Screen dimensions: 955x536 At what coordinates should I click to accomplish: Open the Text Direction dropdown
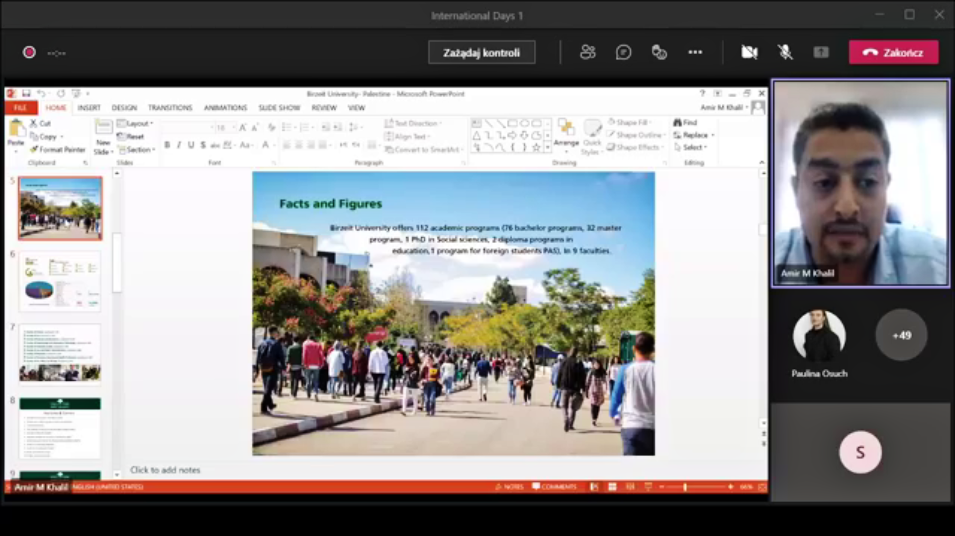point(413,123)
